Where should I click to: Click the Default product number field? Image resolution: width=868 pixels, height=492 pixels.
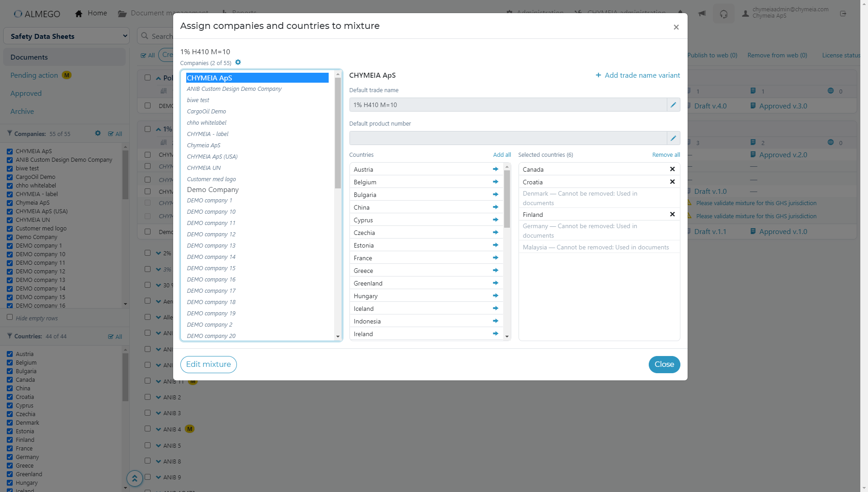pos(508,138)
